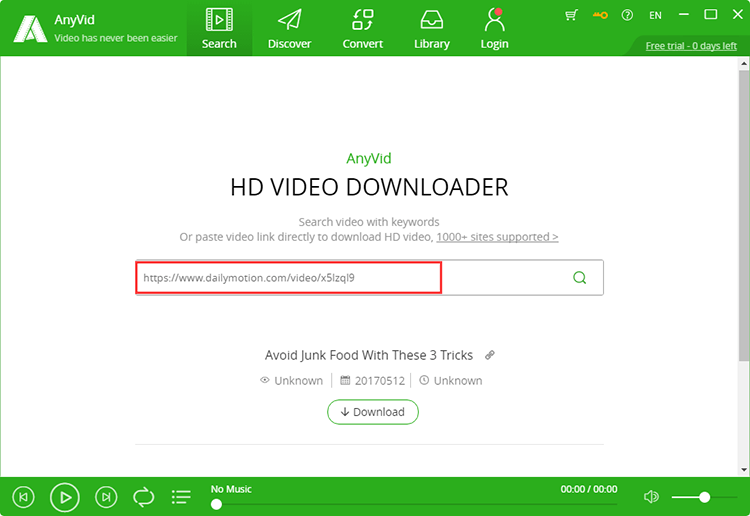The image size is (750, 516).
Task: Skip to next track
Action: tap(106, 497)
